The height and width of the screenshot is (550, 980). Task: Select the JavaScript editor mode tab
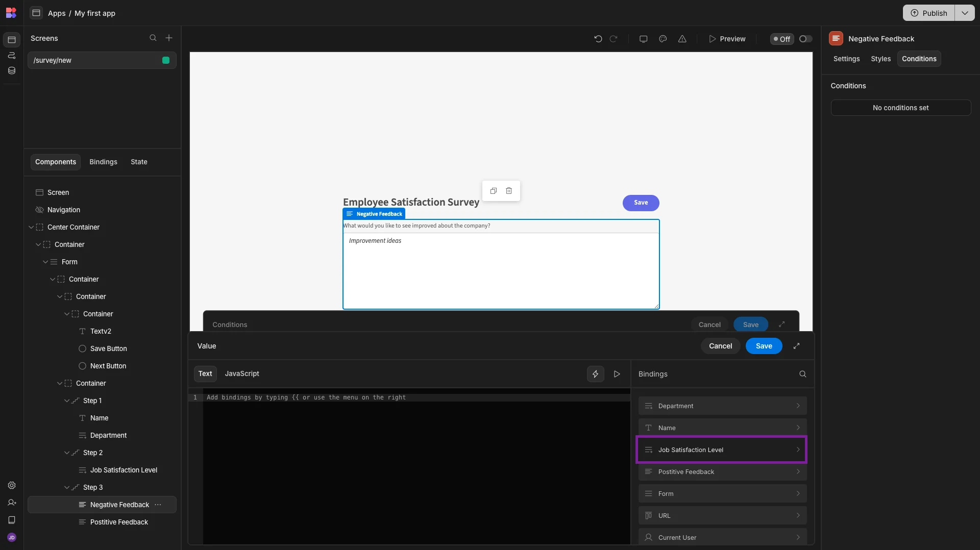(x=242, y=373)
